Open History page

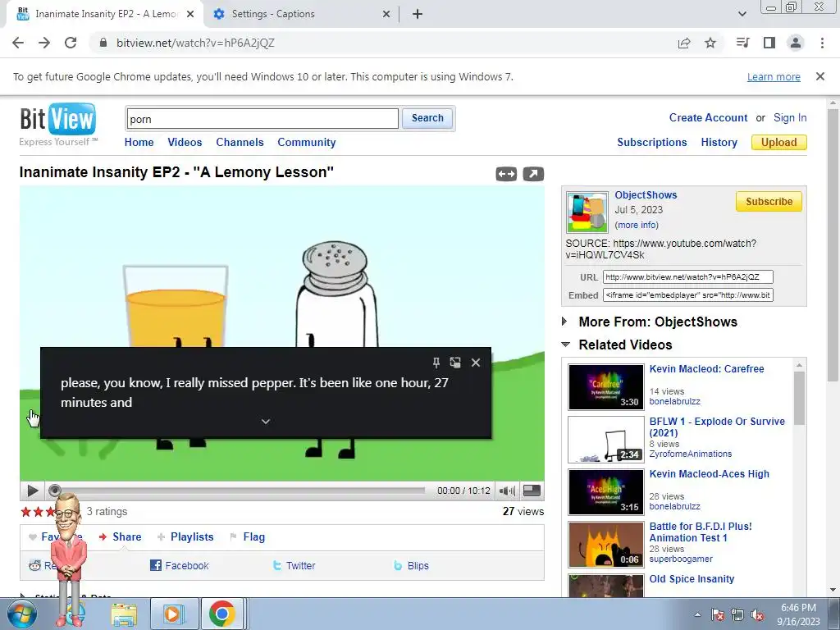click(719, 143)
